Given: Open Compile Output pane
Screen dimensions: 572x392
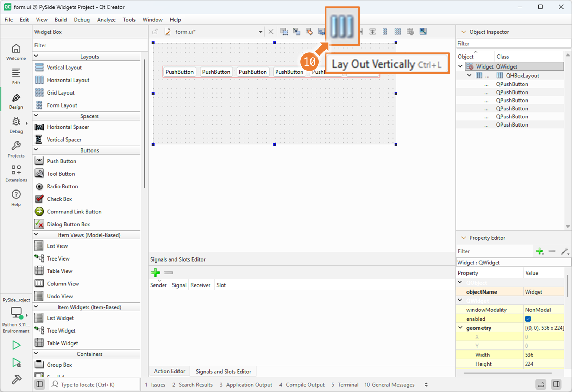Looking at the screenshot, I should [302, 385].
